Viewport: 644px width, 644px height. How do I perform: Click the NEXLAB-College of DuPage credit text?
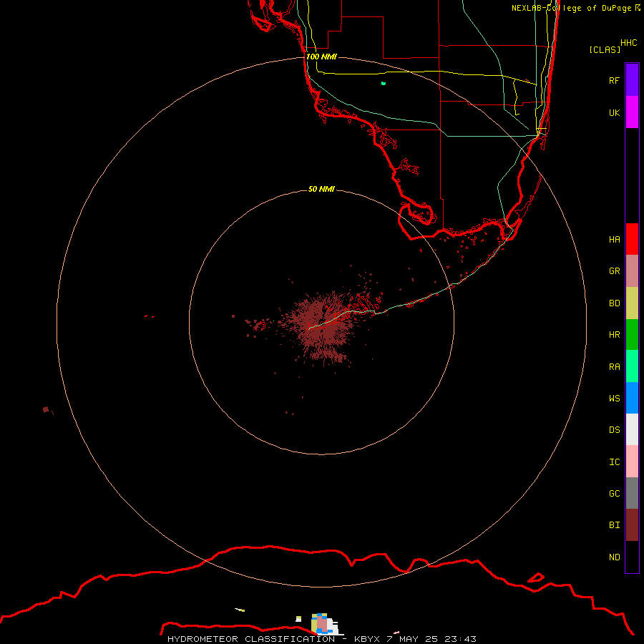575,8
